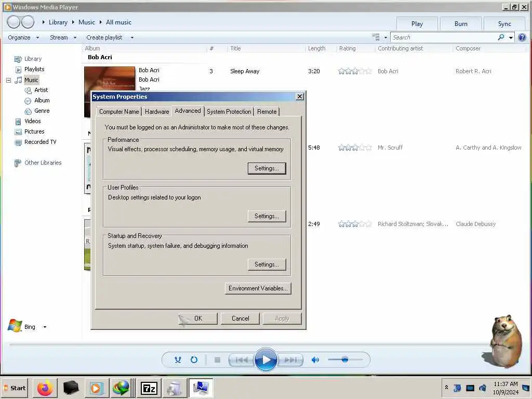
Task: Switch to the Computer Name tab
Action: (119, 112)
